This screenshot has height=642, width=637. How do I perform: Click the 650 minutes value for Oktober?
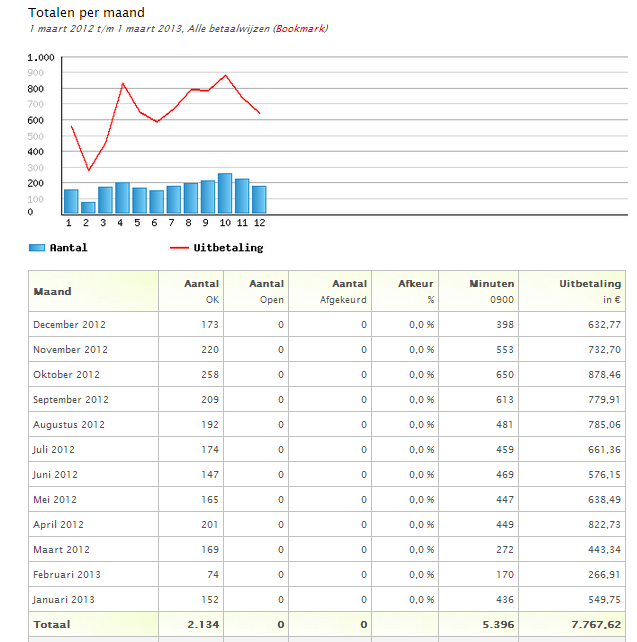505,375
